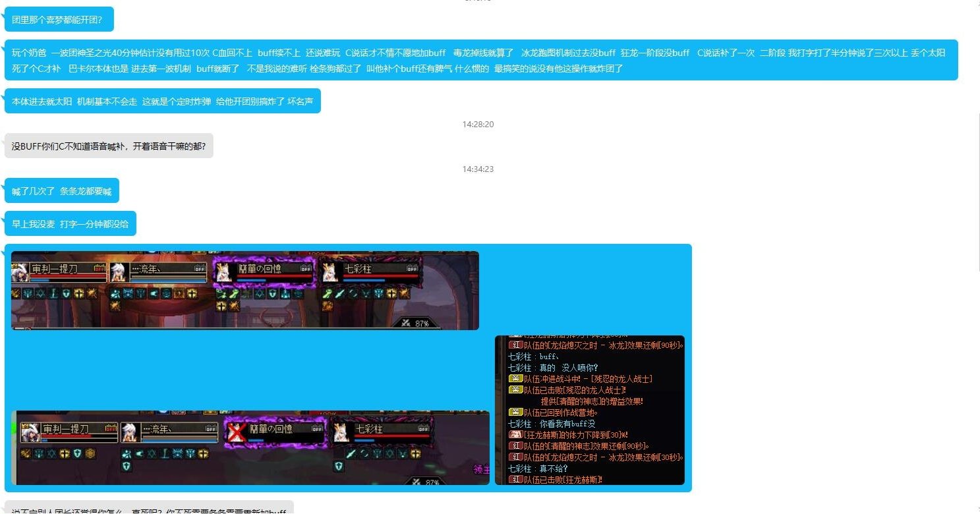The height and width of the screenshot is (514, 980).
Task: Select gray reply "没BUFF你们C不知道语音喊补"
Action: (109, 146)
